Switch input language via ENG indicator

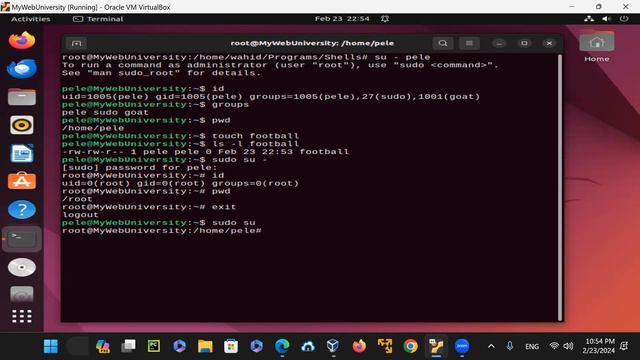[x=532, y=347]
